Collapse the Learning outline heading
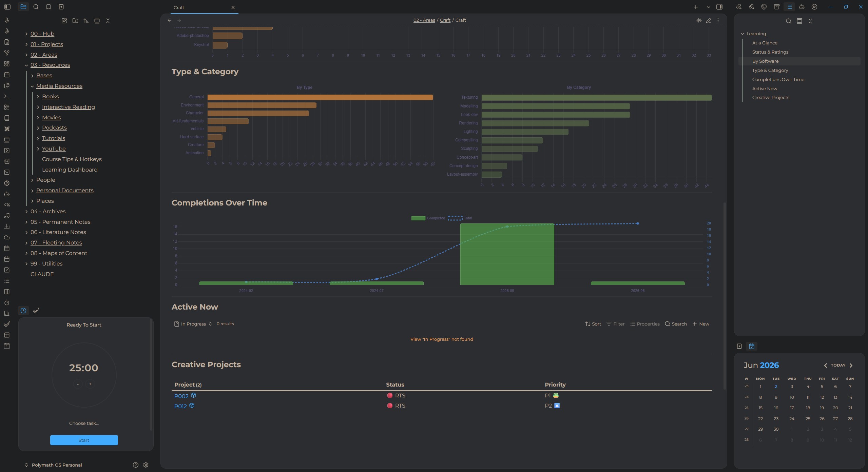This screenshot has height=472, width=868. 742,34
